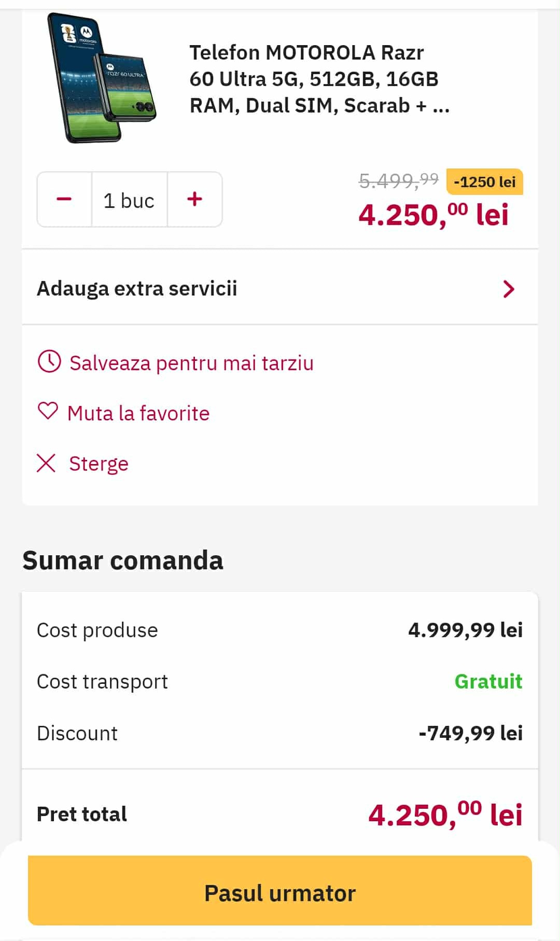Image resolution: width=560 pixels, height=941 pixels.
Task: Increase quantity with the plus button
Action: point(195,200)
